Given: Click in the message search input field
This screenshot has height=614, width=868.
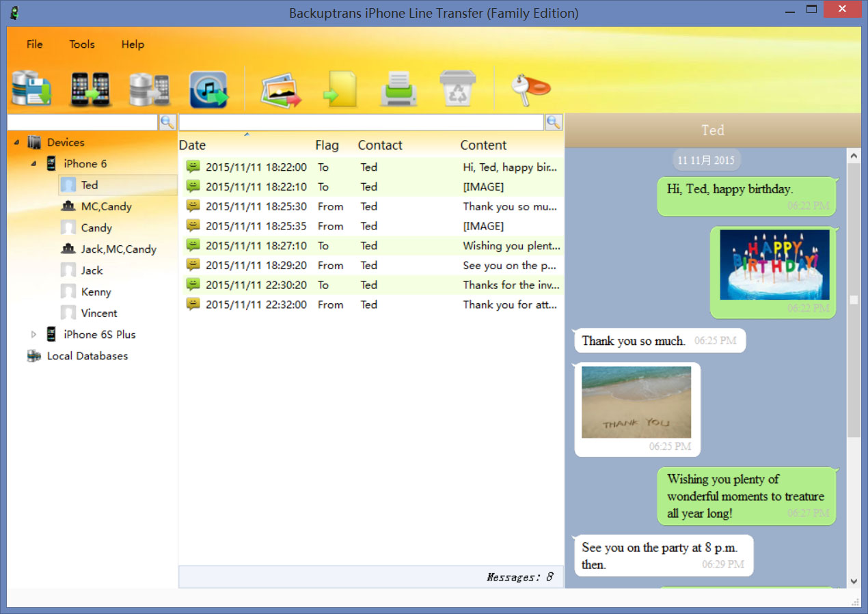Looking at the screenshot, I should [362, 122].
